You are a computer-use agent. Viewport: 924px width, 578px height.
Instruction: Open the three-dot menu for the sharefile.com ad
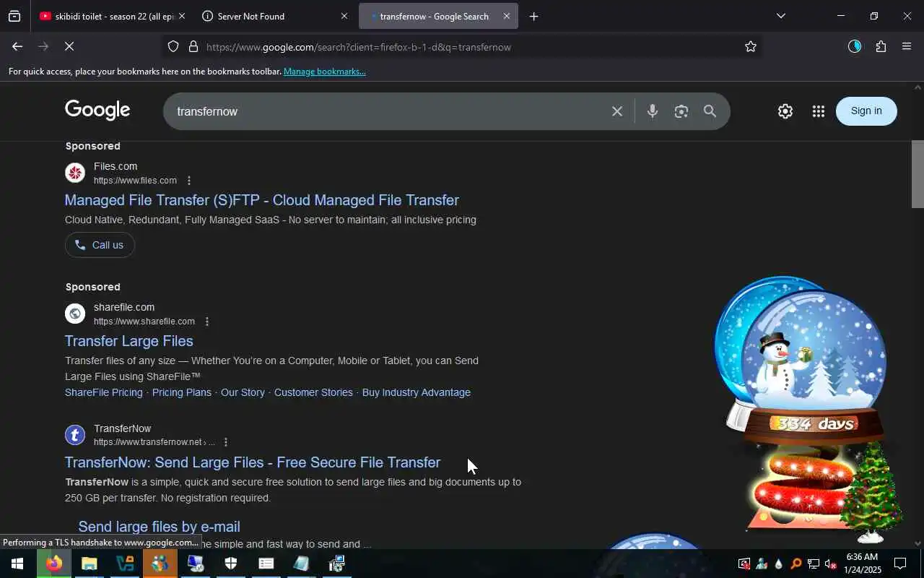(x=207, y=322)
